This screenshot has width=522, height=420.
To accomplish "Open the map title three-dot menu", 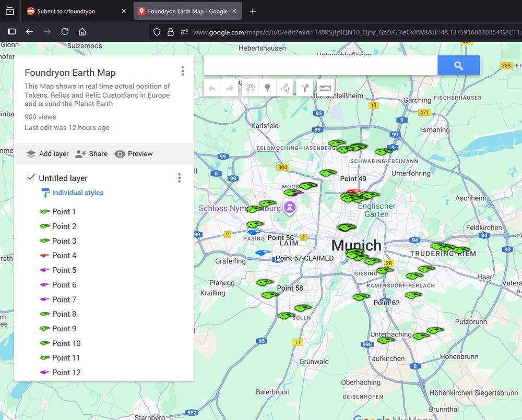I will (182, 71).
